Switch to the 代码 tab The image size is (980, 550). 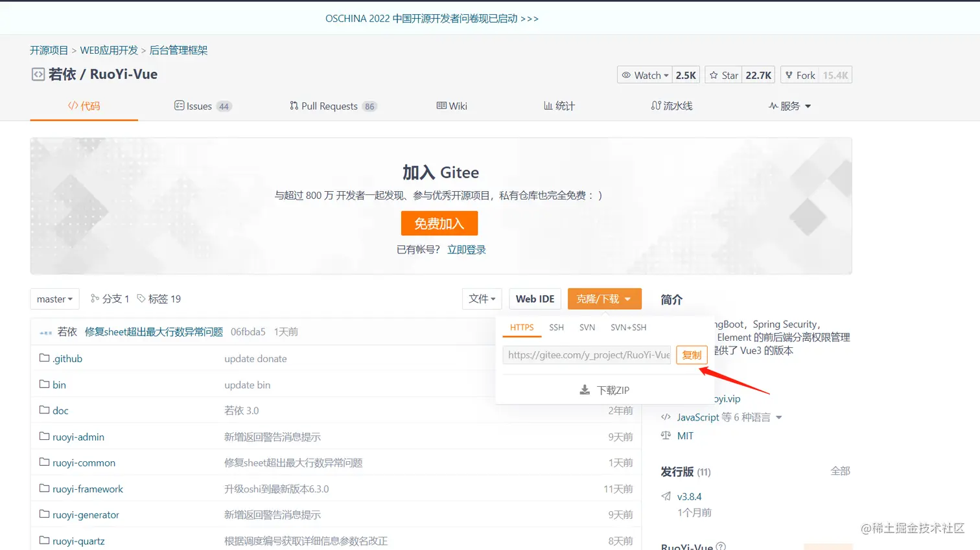point(84,106)
